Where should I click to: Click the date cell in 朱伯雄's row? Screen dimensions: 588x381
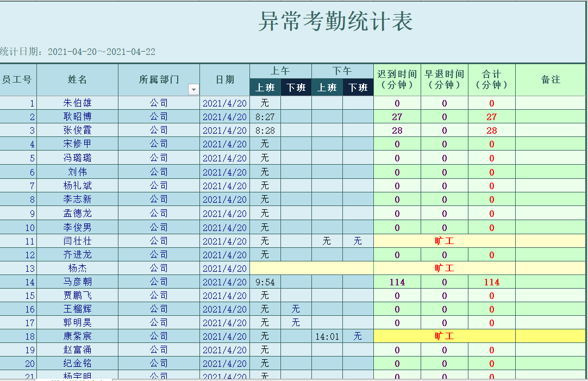(224, 103)
